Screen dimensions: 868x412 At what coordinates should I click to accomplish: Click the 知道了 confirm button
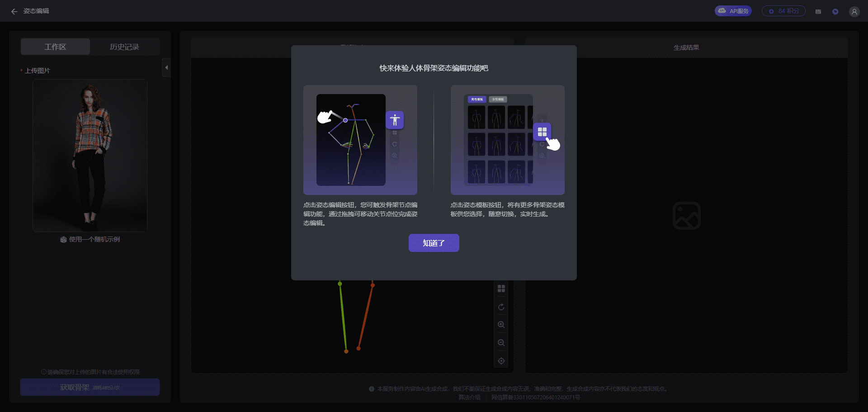tap(434, 243)
